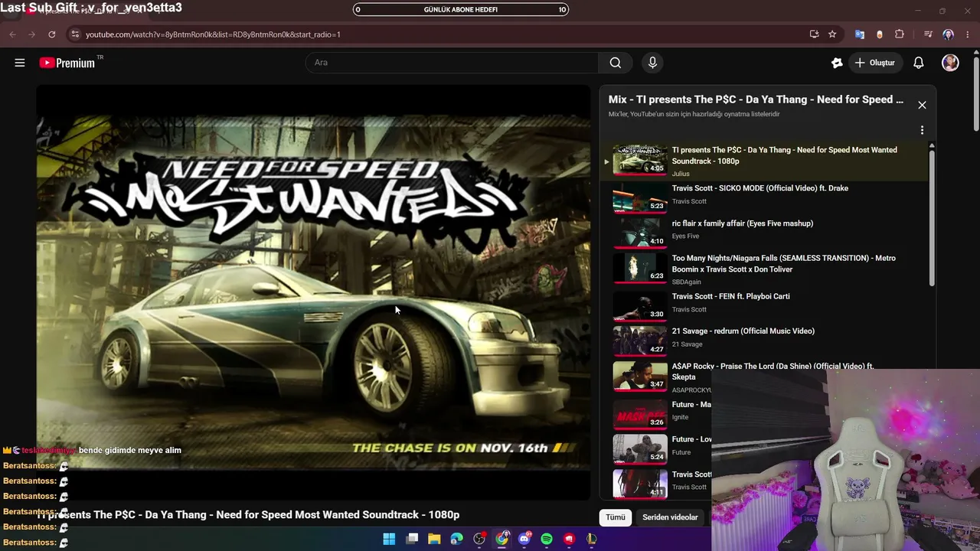Viewport: 980px width, 551px height.
Task: Open Spotify from the taskbar
Action: coord(547,539)
